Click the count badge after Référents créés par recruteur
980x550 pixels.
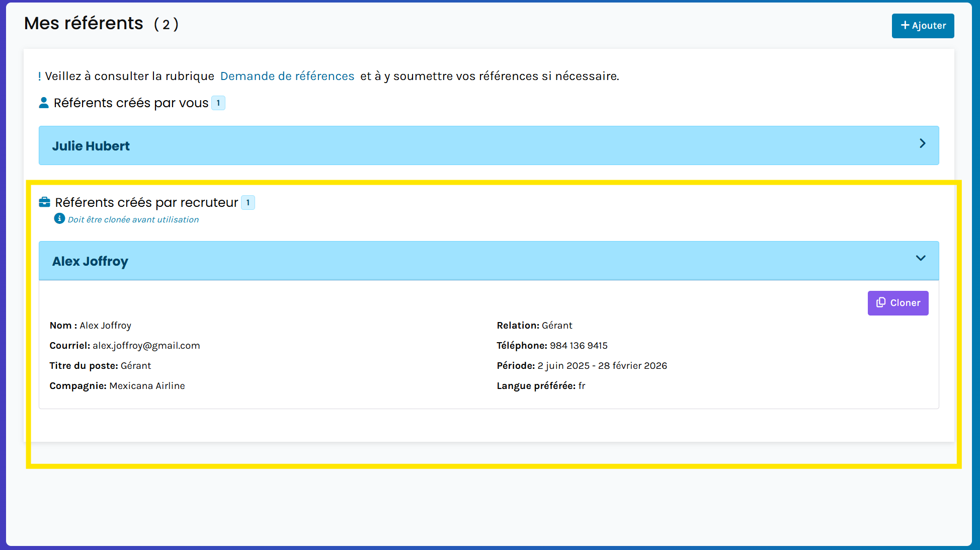click(248, 202)
